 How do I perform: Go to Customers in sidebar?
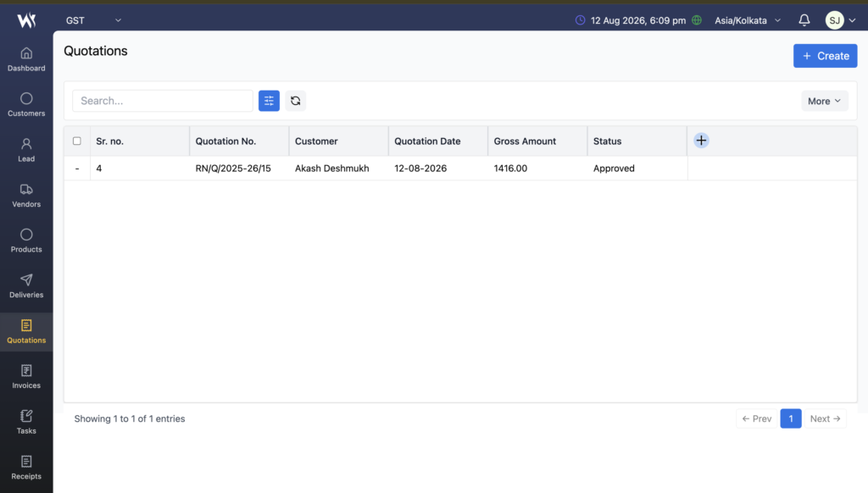[x=26, y=105]
